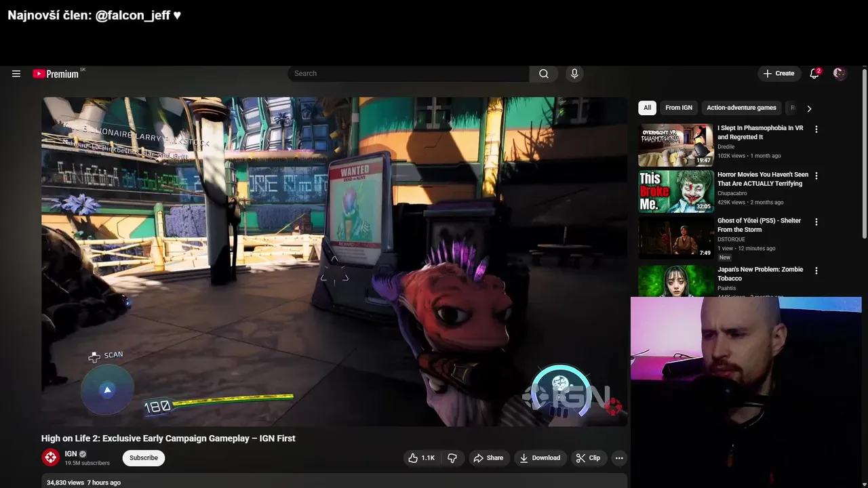Open 'Horror Movies You Haven't Seen' title

pos(763,179)
